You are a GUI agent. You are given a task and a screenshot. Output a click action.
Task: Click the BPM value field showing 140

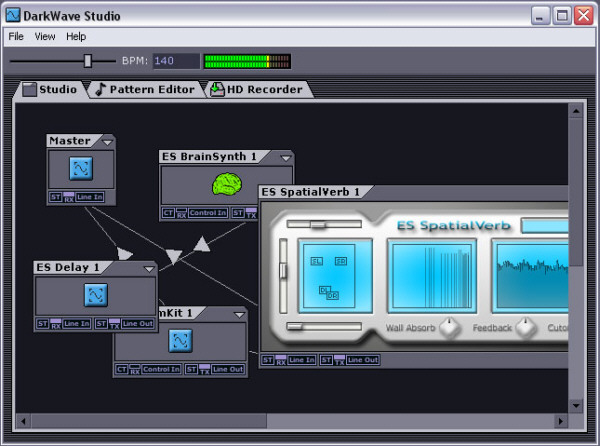click(x=174, y=61)
